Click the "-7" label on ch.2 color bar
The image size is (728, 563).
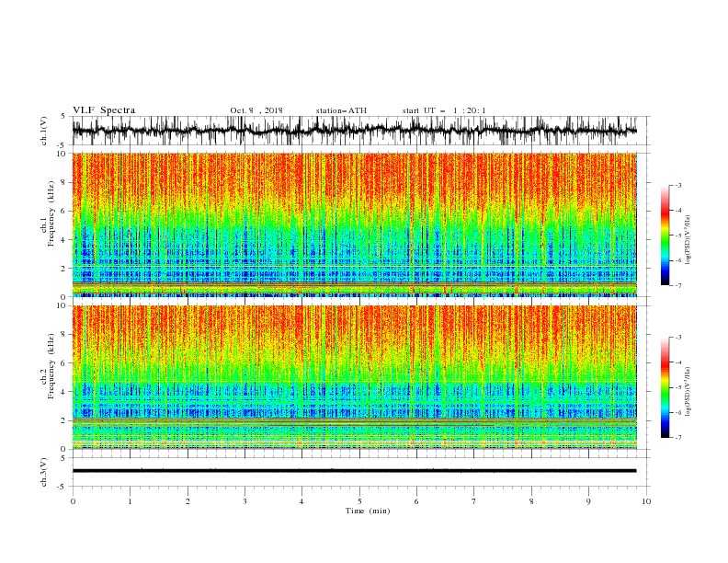pos(677,437)
